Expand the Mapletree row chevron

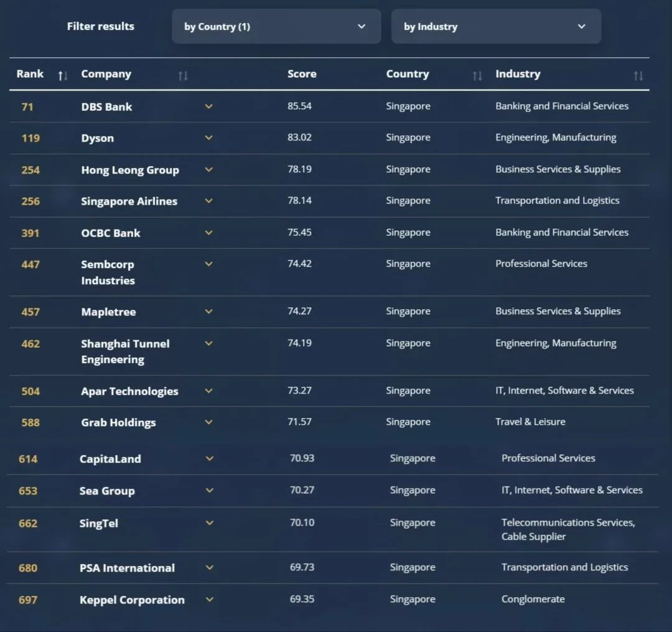coord(208,312)
